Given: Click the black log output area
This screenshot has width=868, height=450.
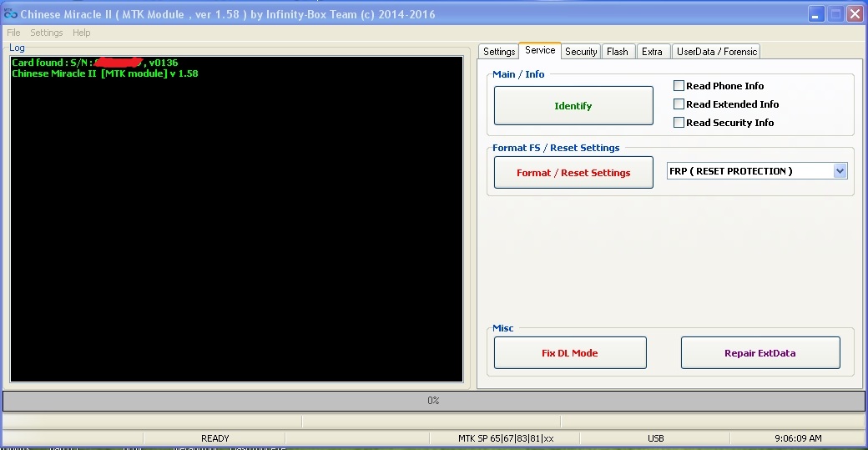Looking at the screenshot, I should pyautogui.click(x=236, y=220).
